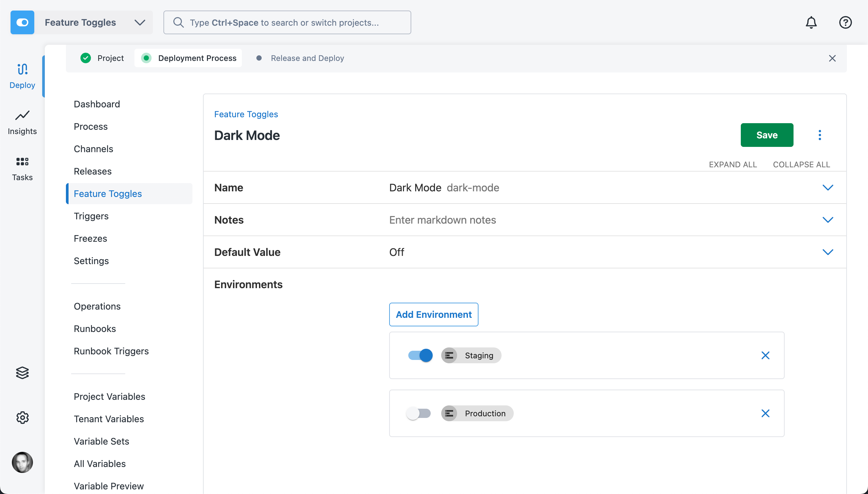
Task: Open the help question mark icon
Action: tap(845, 22)
